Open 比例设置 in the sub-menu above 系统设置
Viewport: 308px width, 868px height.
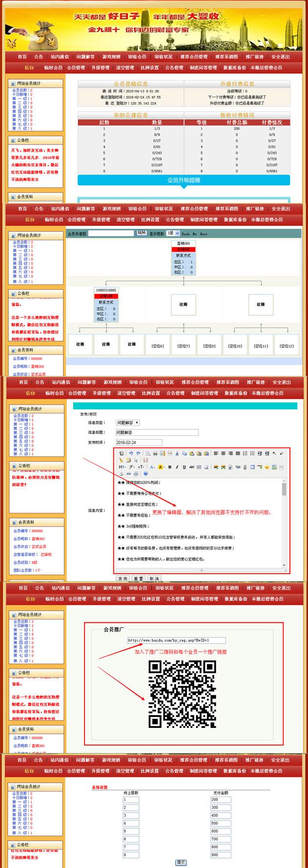point(150,771)
